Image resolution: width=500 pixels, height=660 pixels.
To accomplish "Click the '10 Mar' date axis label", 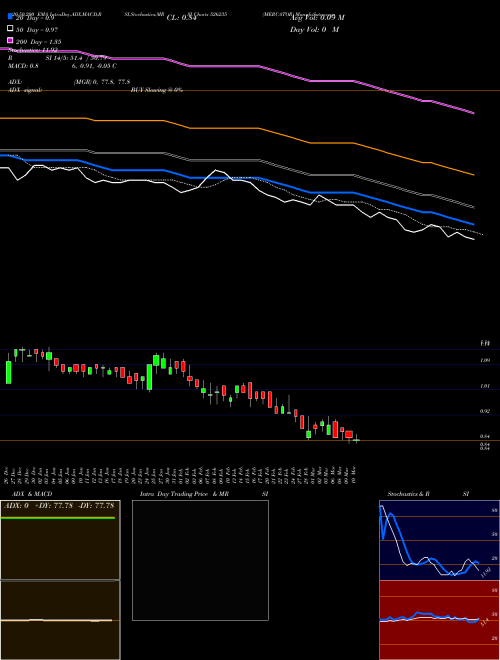I will pos(354,474).
